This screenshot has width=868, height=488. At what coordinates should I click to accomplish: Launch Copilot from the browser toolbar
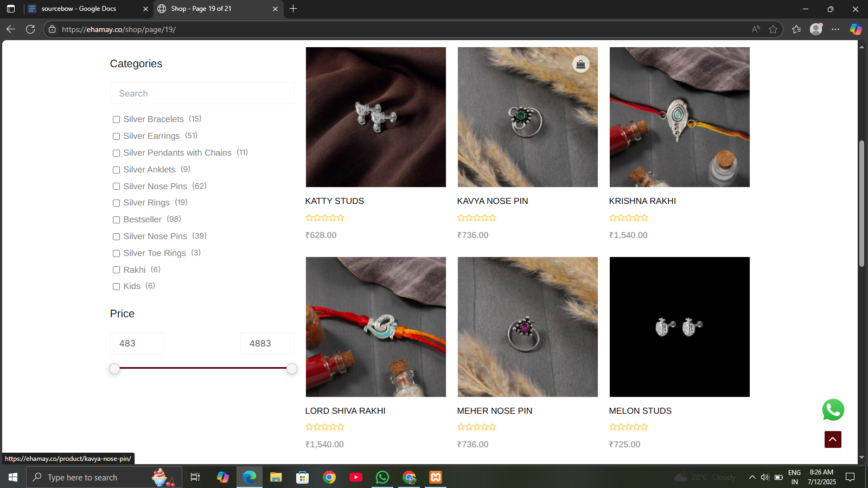click(x=856, y=29)
